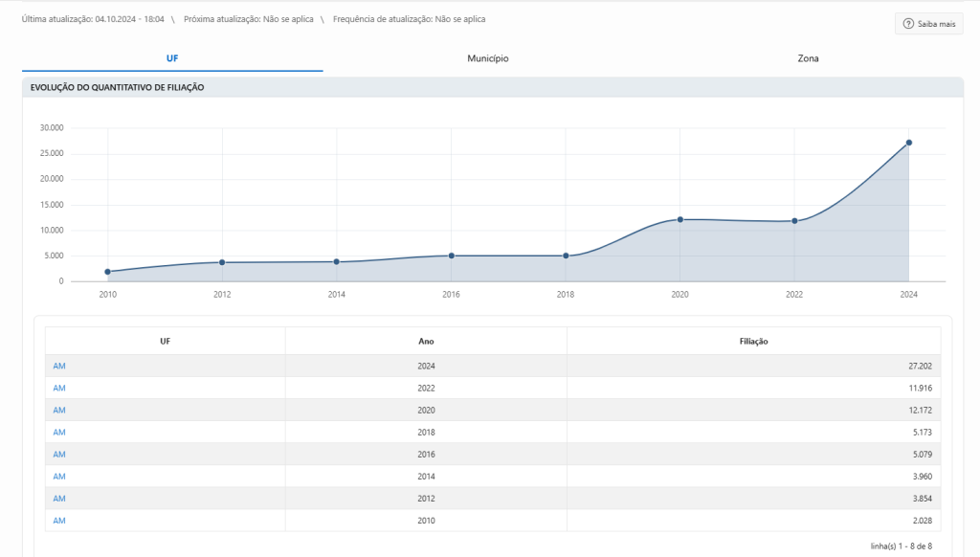Click the 2024 data point on the chart

coord(908,143)
